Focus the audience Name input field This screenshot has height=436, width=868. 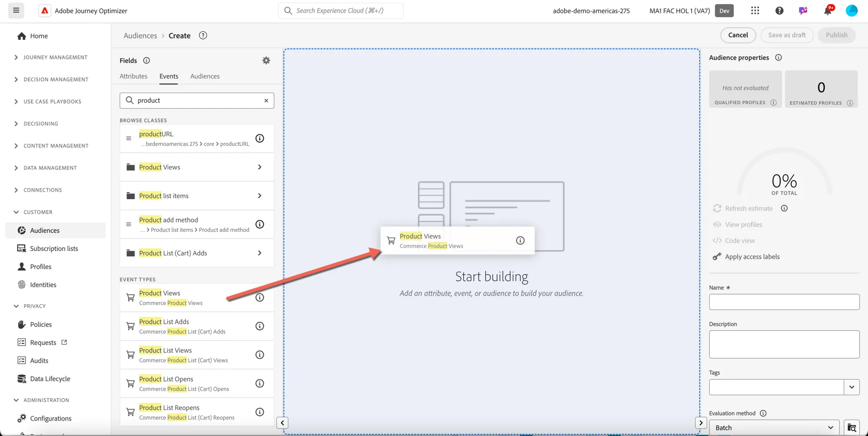tap(784, 302)
